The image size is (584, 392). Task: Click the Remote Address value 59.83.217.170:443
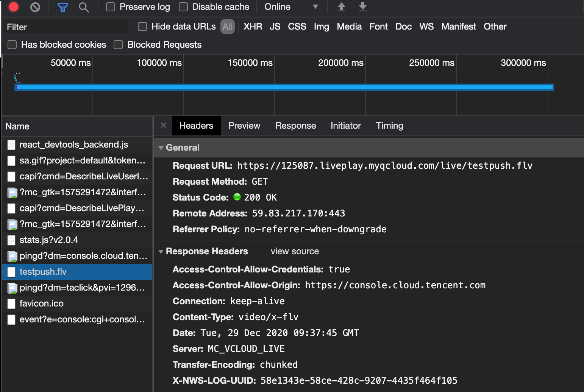tap(298, 213)
